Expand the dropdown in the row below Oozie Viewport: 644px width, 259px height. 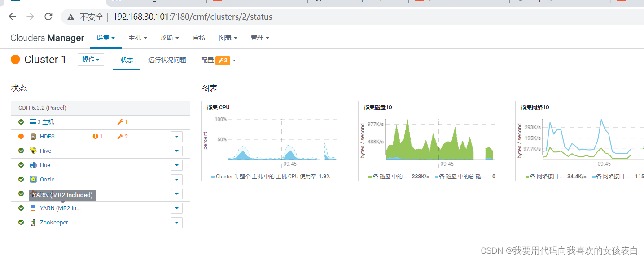pyautogui.click(x=177, y=194)
